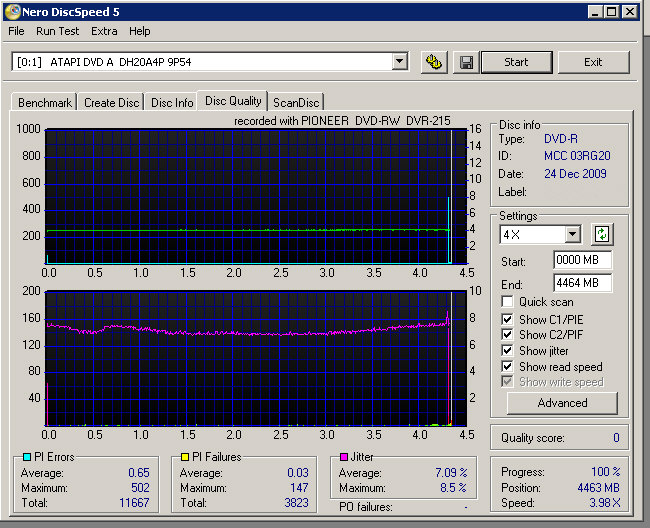Image resolution: width=650 pixels, height=528 pixels.
Task: Click the disc type DVD-R value
Action: pos(561,139)
